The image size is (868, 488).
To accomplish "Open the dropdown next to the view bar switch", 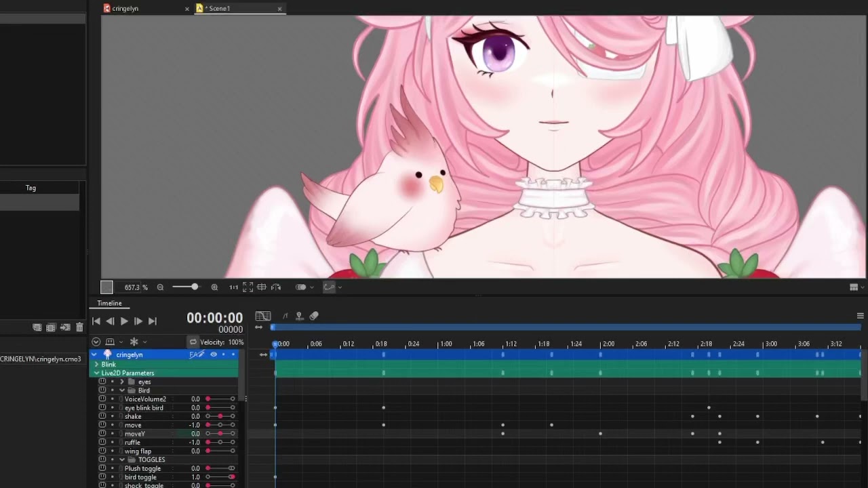I will click(312, 287).
